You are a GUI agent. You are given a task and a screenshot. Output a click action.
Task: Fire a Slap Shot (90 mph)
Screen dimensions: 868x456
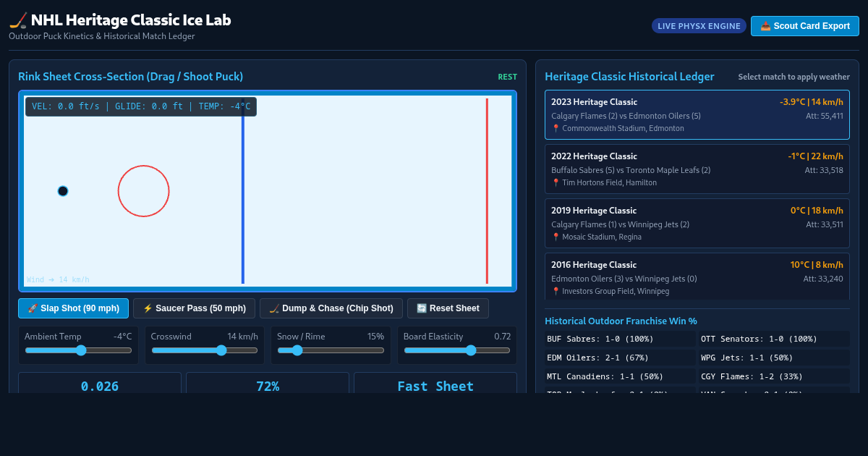click(73, 308)
